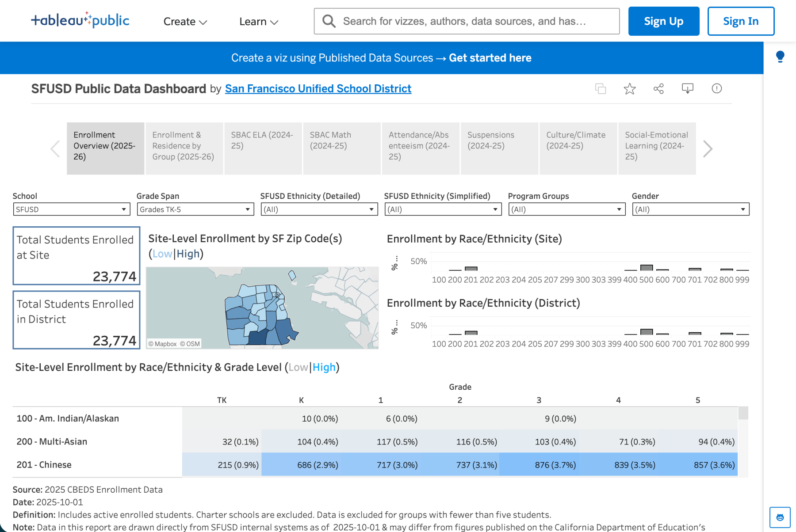This screenshot has height=532, width=796.
Task: Open the share icon
Action: click(x=658, y=89)
